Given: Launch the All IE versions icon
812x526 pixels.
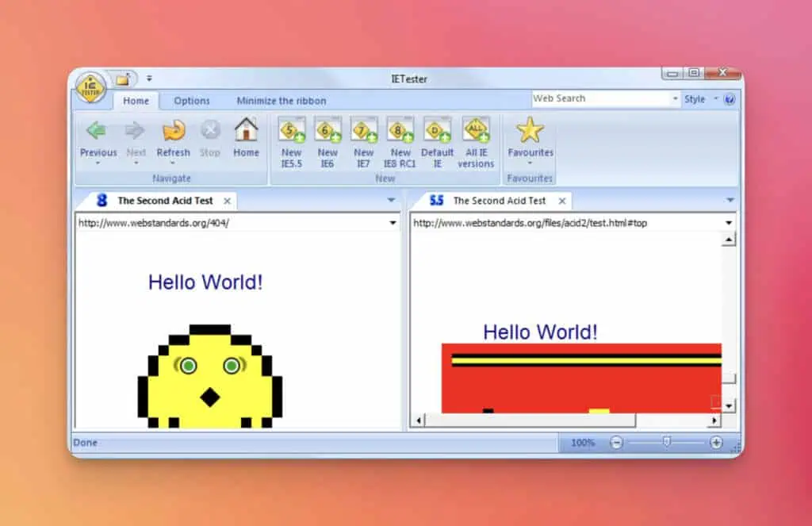Looking at the screenshot, I should pyautogui.click(x=476, y=130).
